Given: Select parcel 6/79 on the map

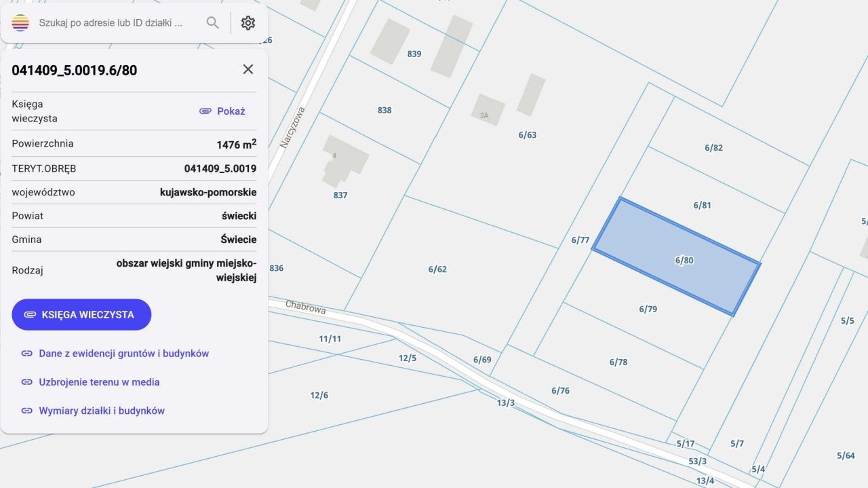Looking at the screenshot, I should [648, 309].
